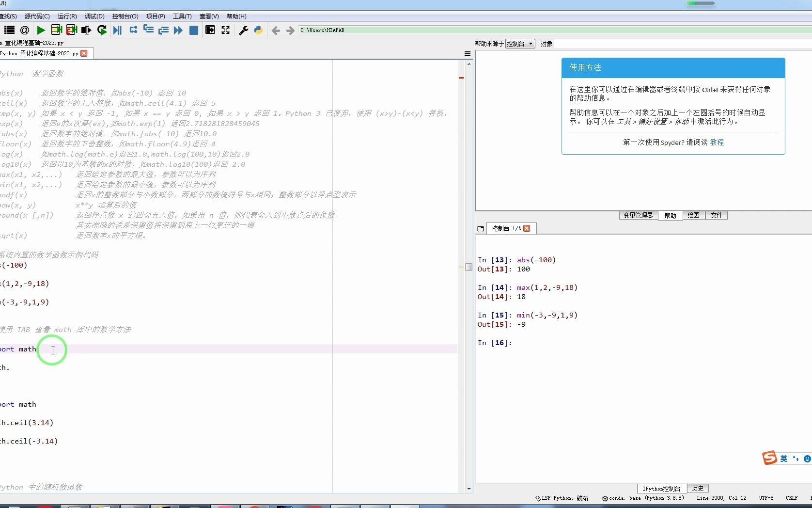Viewport: 812px width, 508px height.
Task: Click the editor scrollbar up arrow
Action: click(468, 63)
